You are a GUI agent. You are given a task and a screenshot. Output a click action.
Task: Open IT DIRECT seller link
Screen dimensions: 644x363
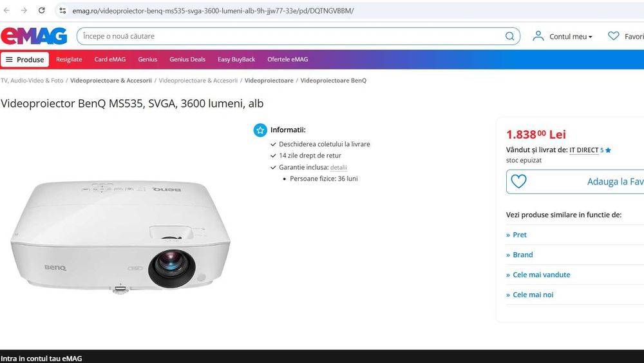pos(583,150)
